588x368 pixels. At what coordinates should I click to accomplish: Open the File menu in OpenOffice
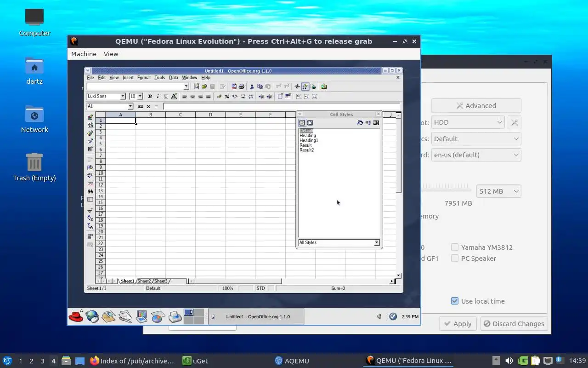90,78
